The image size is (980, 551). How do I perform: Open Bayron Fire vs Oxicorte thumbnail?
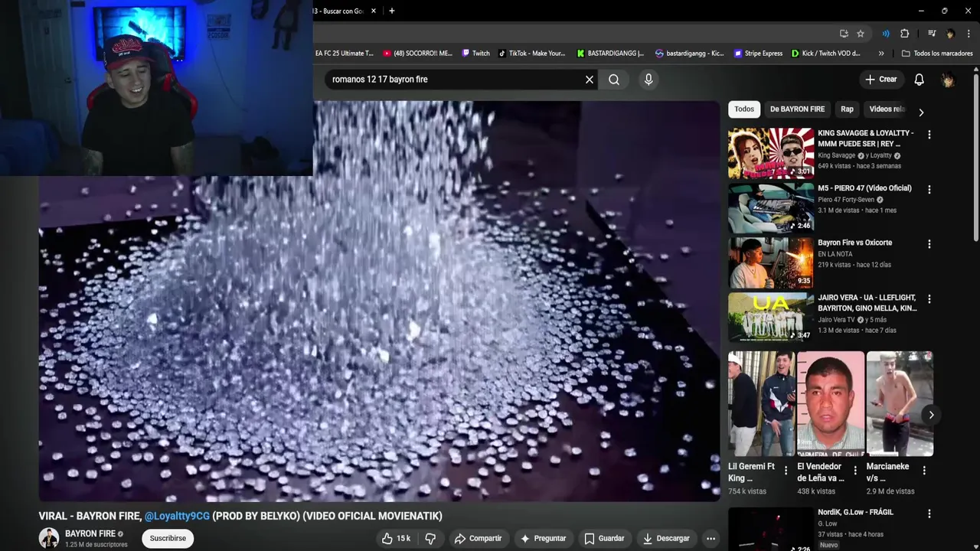pos(771,263)
